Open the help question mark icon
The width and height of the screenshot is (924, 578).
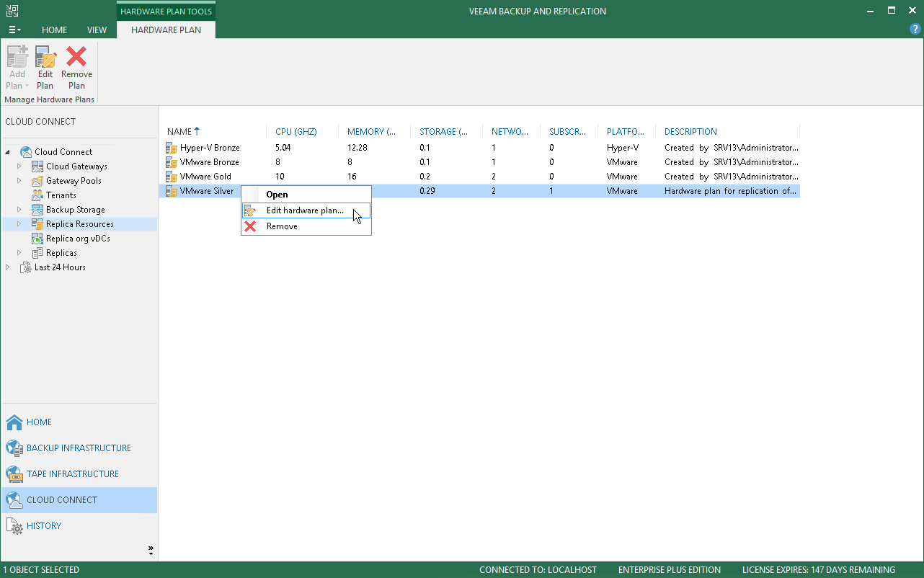pyautogui.click(x=915, y=30)
